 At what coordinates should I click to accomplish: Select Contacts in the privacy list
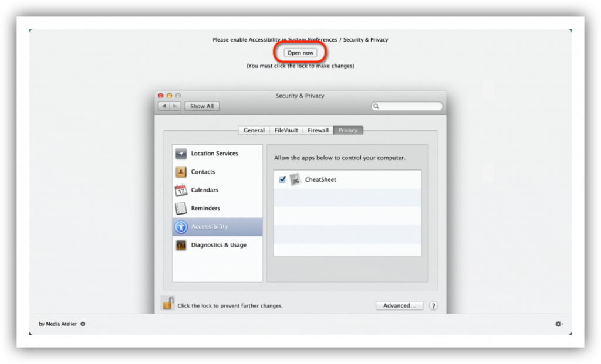(217, 172)
